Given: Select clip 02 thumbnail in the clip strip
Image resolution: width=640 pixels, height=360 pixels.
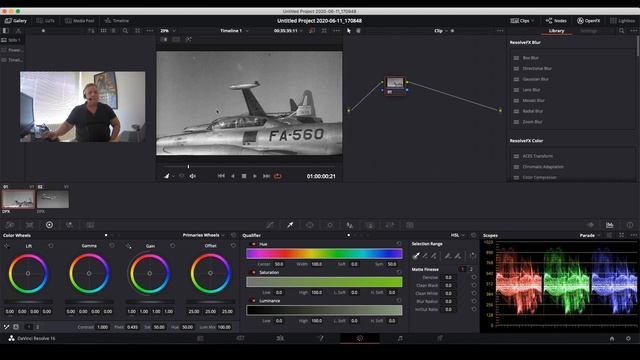Looking at the screenshot, I should click(53, 199).
